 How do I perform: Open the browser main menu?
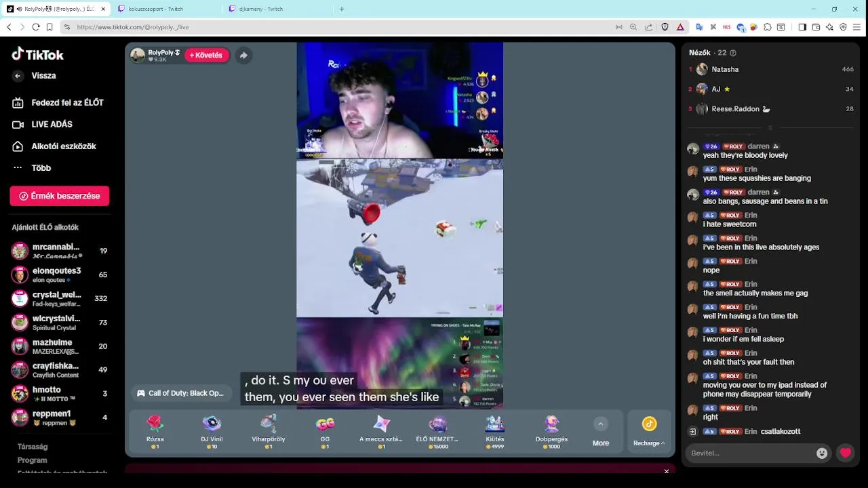coord(856,27)
